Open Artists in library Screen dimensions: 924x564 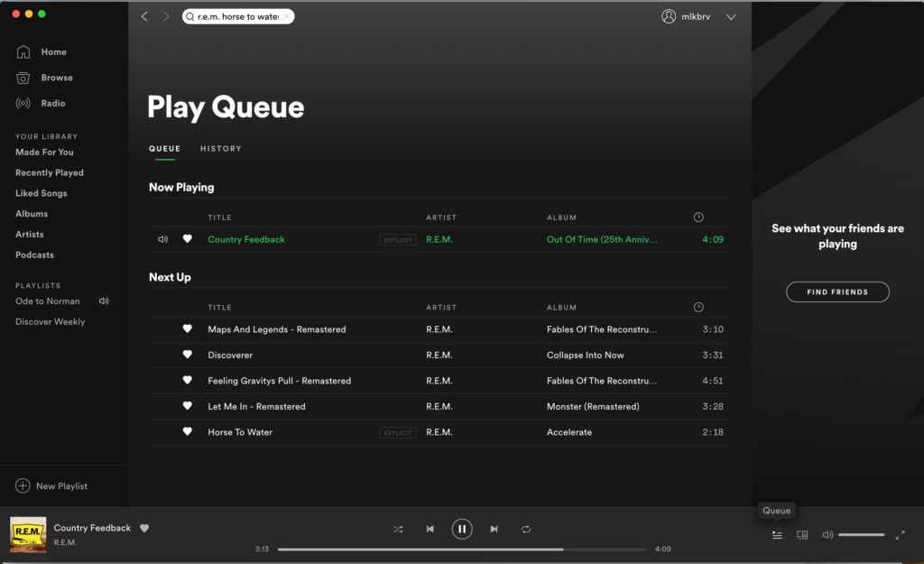[x=30, y=235]
